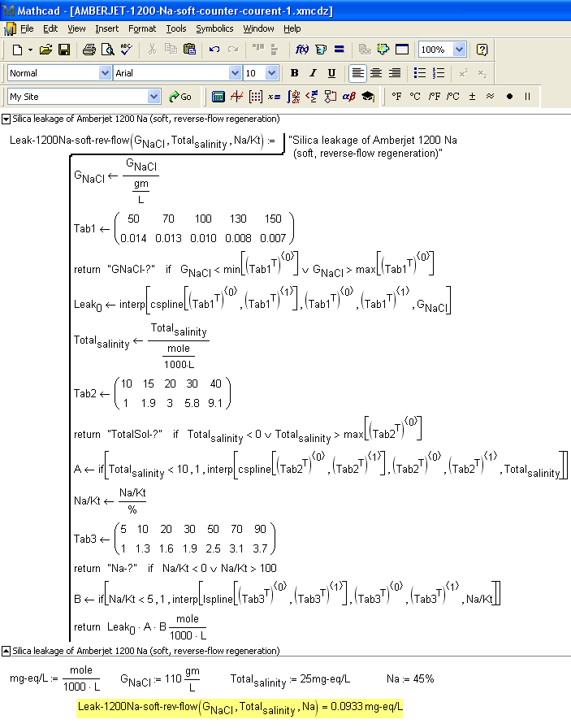Screen dimensions: 571x728
Task: Open the Arial font dropdown
Action: [x=236, y=73]
